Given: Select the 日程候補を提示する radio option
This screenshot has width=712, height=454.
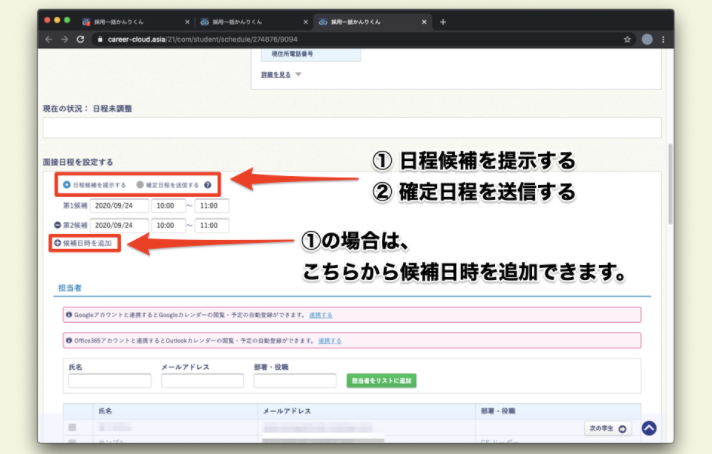Looking at the screenshot, I should pos(66,185).
